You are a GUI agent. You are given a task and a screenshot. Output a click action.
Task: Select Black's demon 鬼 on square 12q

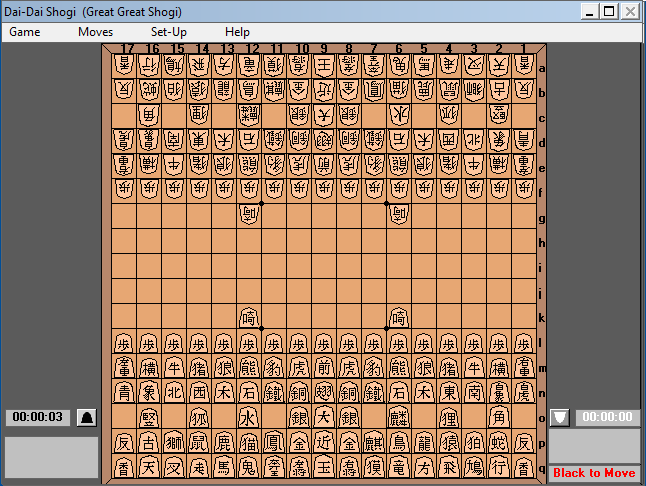click(249, 467)
